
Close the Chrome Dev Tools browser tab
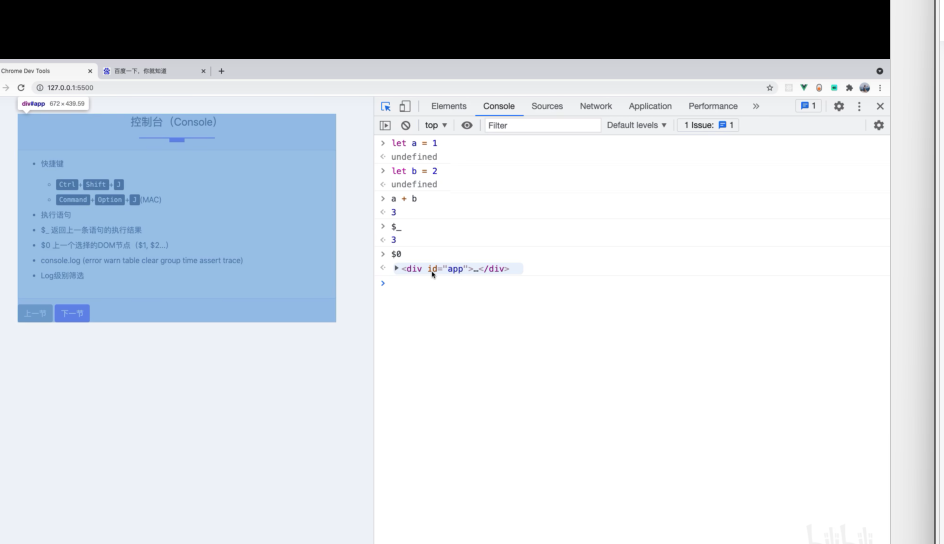(90, 71)
